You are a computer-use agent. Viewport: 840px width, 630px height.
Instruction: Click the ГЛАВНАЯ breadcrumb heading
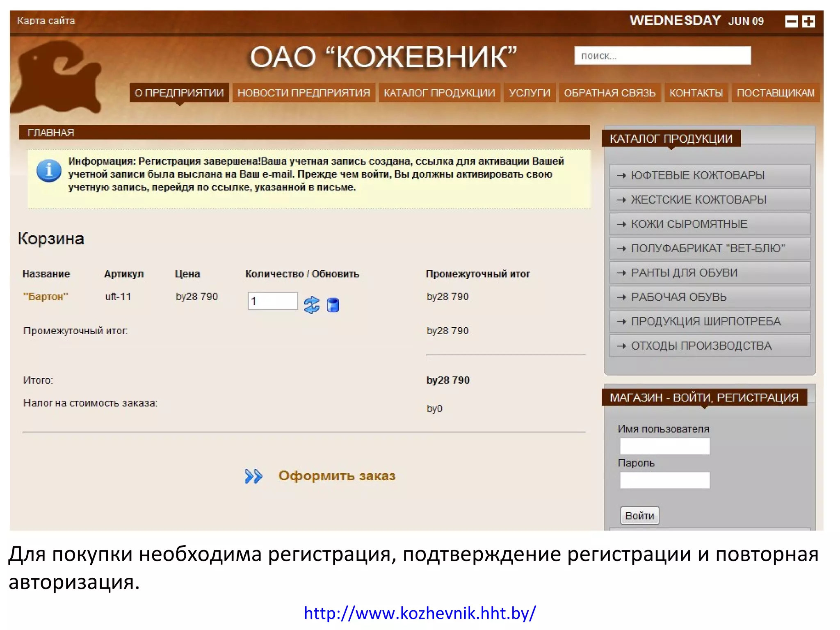point(51,132)
